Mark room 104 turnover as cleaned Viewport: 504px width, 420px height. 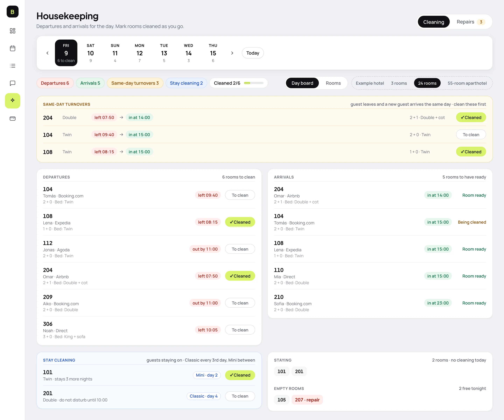471,135
